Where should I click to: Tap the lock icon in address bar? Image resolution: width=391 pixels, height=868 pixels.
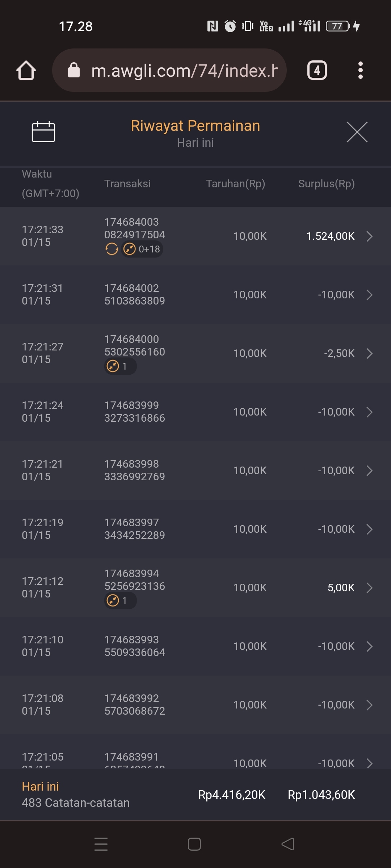(x=74, y=71)
